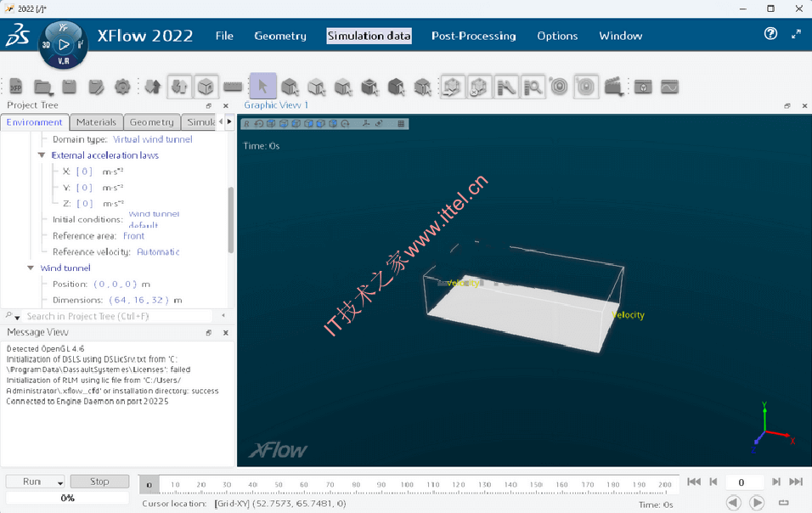Create a new XFP project

click(x=16, y=87)
